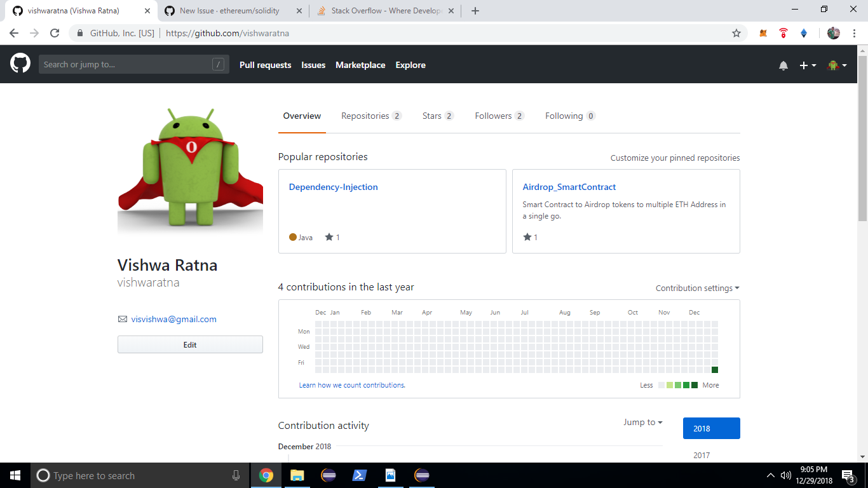Screen dimensions: 868x488
Task: Click the envelope icon beside visvishwa@gmail.com
Action: [x=122, y=319]
